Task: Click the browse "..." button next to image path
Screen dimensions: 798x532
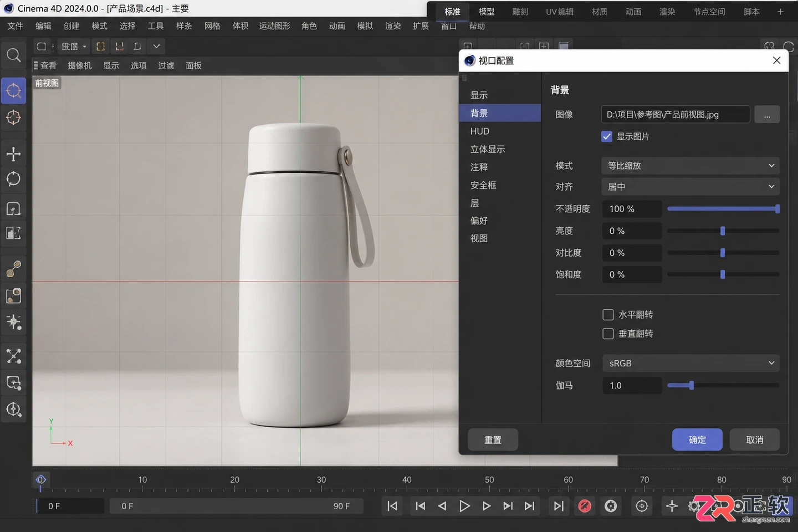Action: (x=767, y=115)
